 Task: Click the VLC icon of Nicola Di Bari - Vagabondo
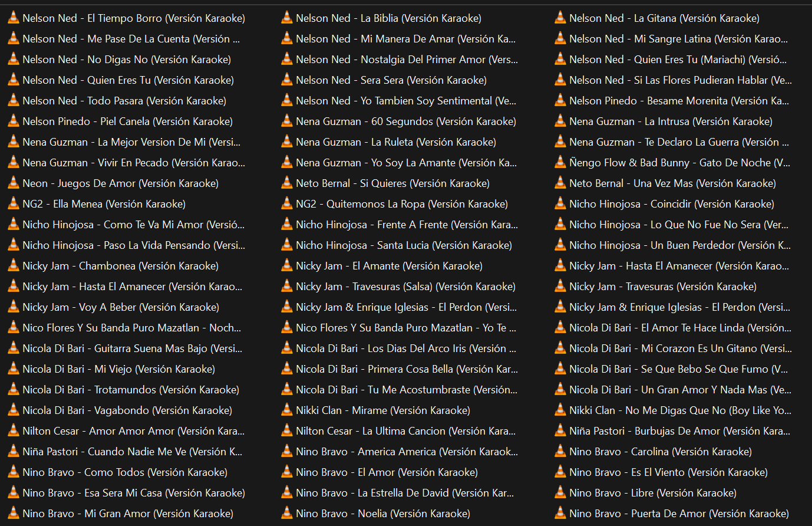coord(14,410)
